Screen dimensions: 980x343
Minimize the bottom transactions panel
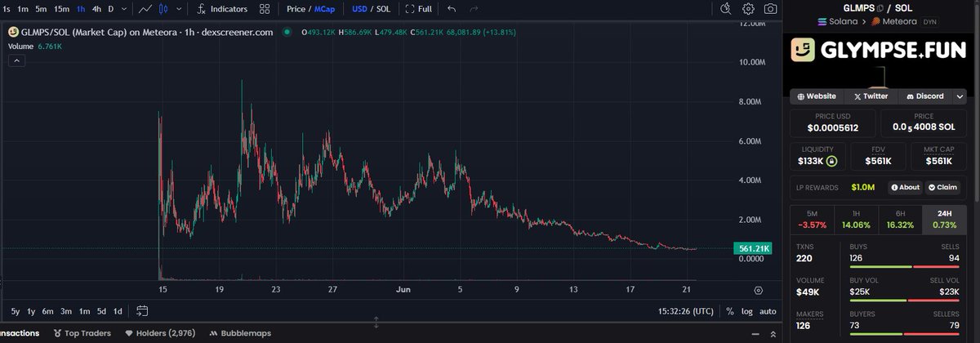click(x=755, y=333)
